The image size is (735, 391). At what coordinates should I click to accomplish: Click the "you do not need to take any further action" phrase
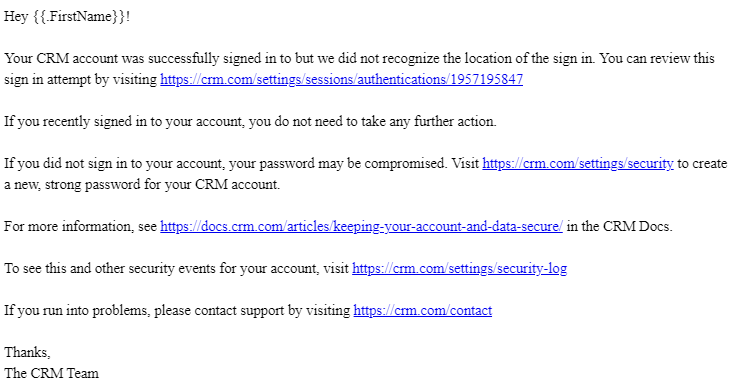(372, 121)
